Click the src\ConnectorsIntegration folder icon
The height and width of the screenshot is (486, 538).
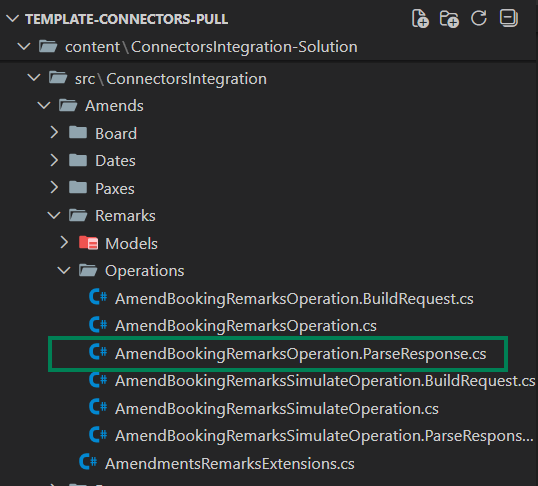(58, 78)
